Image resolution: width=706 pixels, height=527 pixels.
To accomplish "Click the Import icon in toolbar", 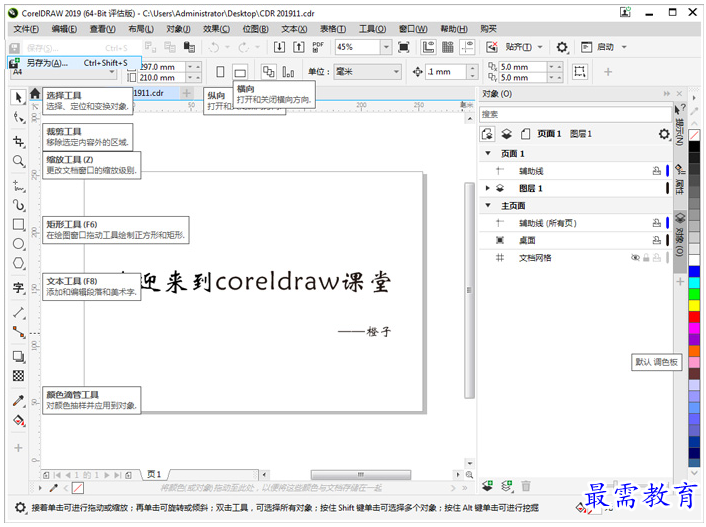I will (x=279, y=47).
